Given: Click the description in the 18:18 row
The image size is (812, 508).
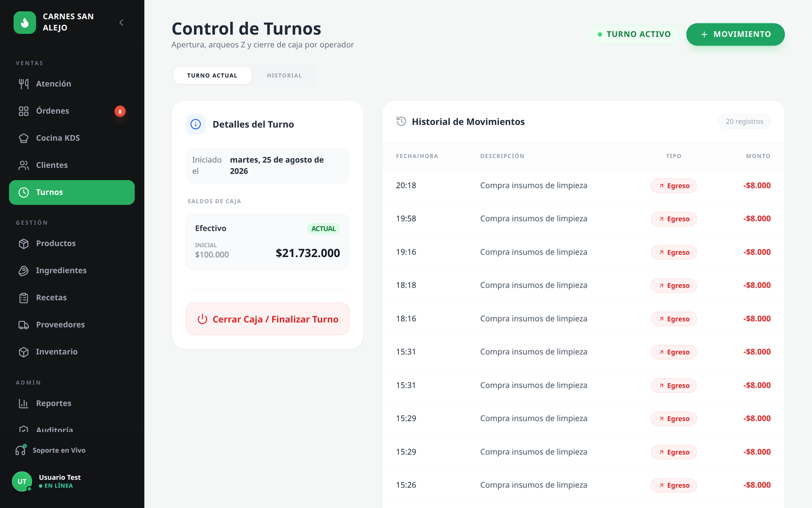Looking at the screenshot, I should tap(533, 285).
